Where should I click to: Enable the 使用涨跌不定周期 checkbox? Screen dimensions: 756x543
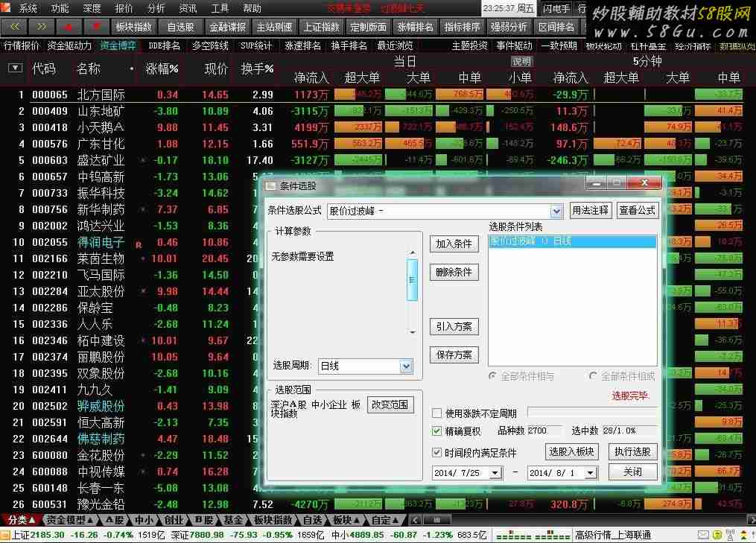[x=437, y=413]
